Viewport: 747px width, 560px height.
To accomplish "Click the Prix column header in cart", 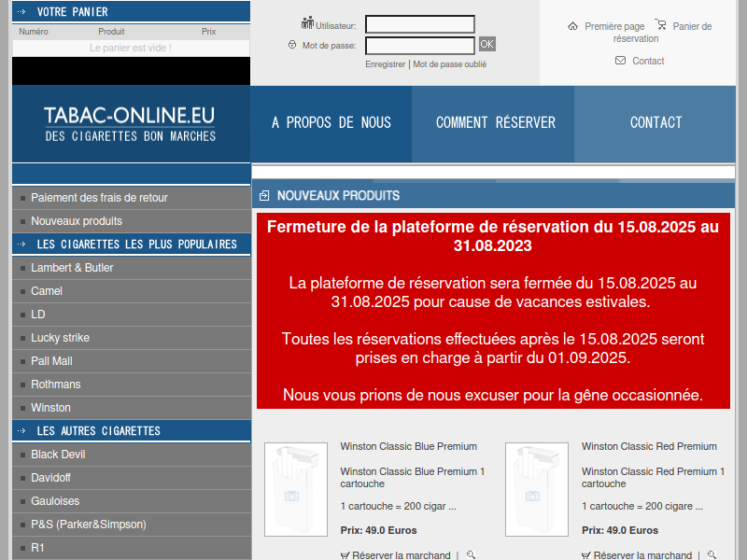I will 208,32.
